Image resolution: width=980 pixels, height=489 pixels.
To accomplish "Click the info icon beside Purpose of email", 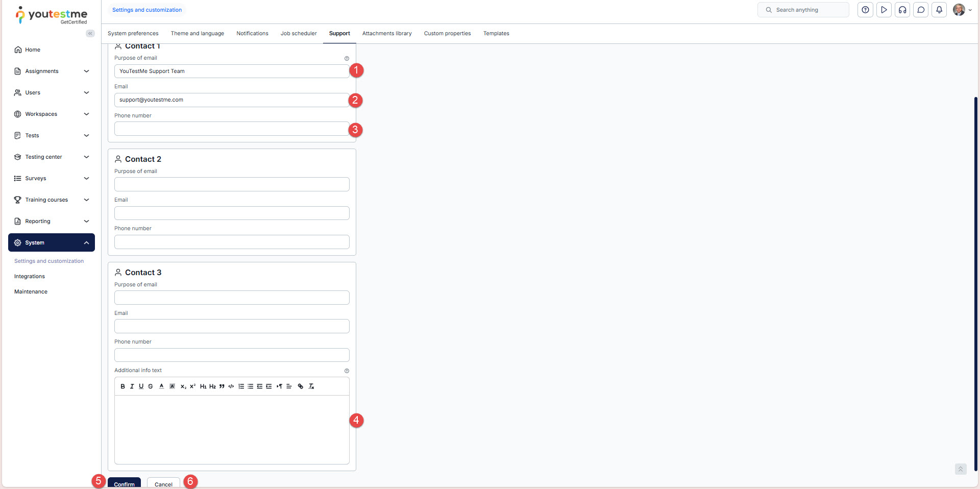I will (x=347, y=58).
